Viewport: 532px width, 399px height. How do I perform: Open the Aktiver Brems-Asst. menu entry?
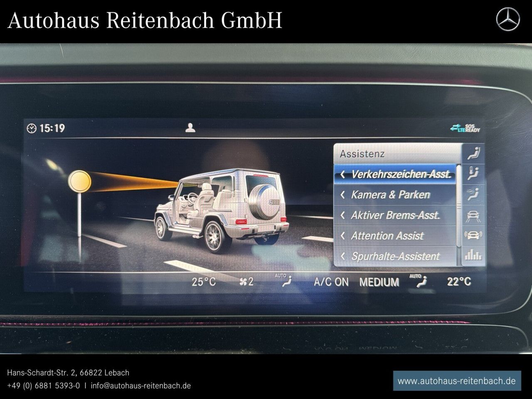tap(395, 215)
